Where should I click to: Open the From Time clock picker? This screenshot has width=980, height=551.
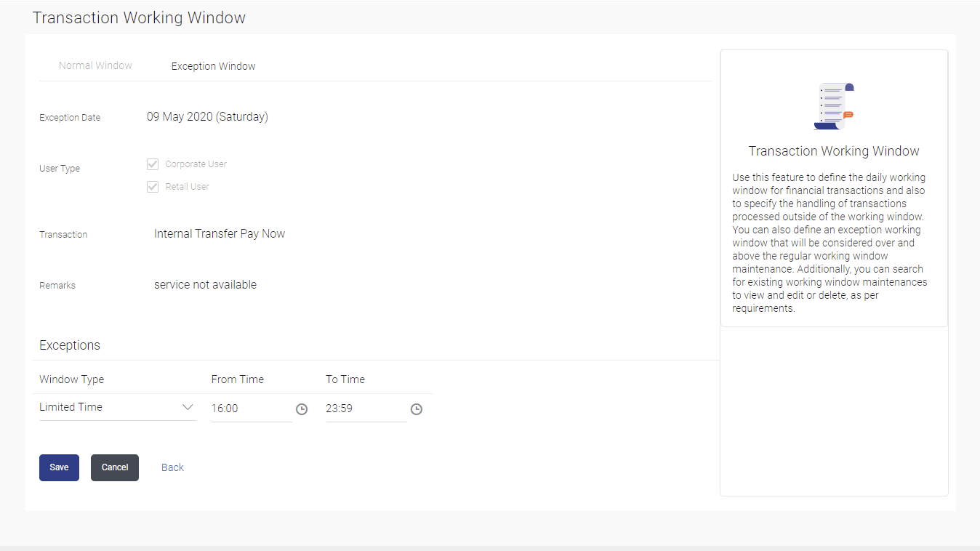point(302,409)
